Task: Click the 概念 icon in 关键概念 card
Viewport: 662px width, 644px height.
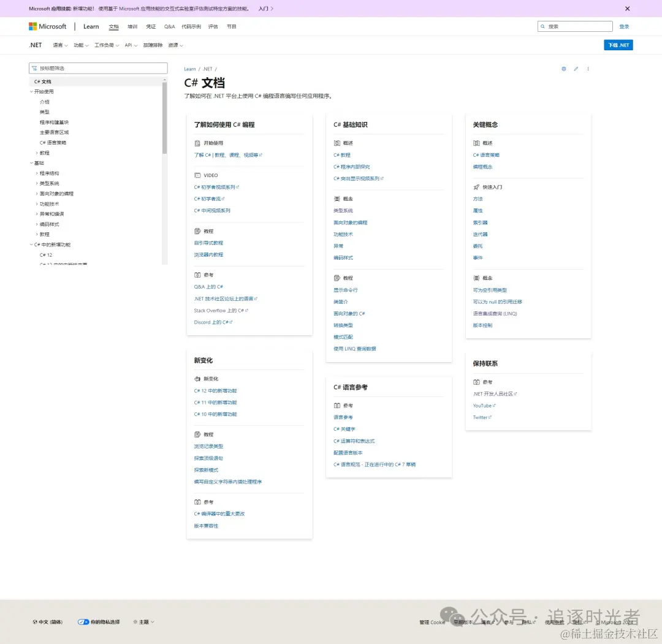Action: [x=476, y=278]
